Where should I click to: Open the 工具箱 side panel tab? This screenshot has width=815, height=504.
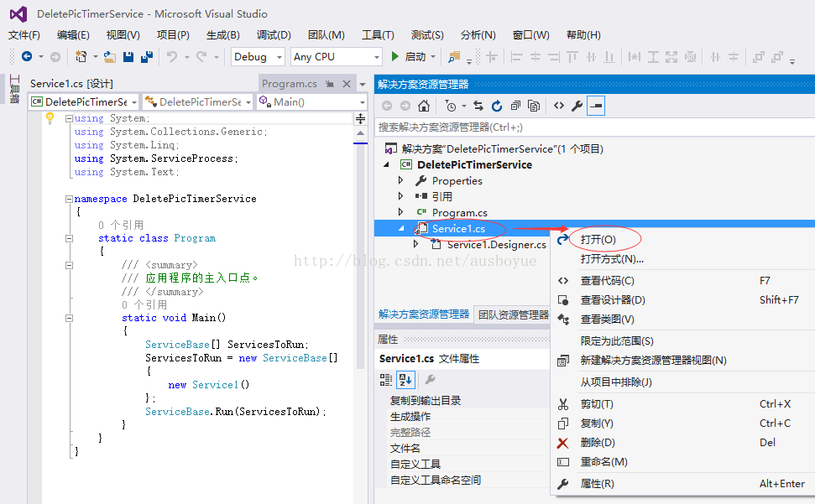pos(14,89)
